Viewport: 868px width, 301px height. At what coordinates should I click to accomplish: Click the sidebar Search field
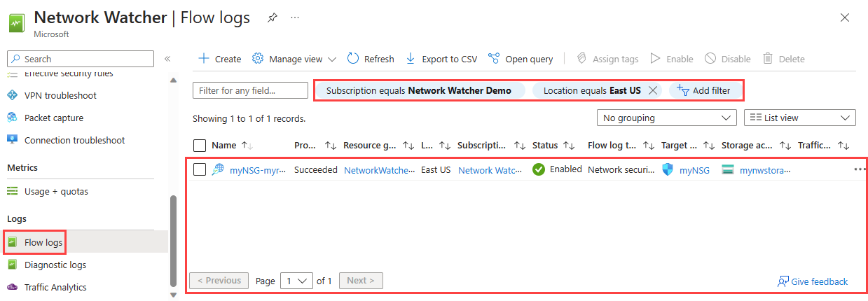(x=81, y=59)
